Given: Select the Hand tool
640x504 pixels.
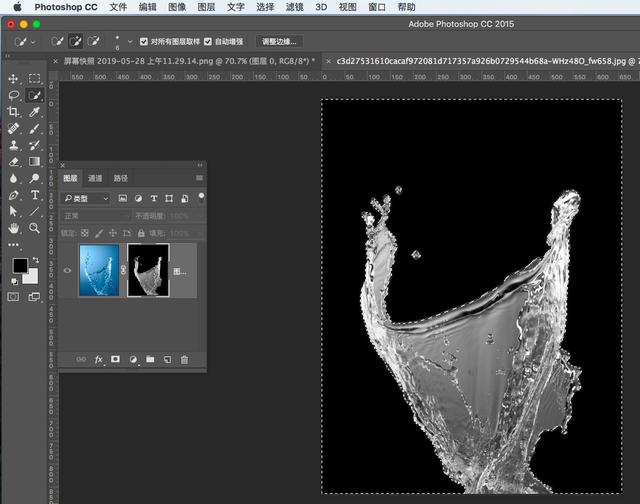Looking at the screenshot, I should click(x=13, y=228).
